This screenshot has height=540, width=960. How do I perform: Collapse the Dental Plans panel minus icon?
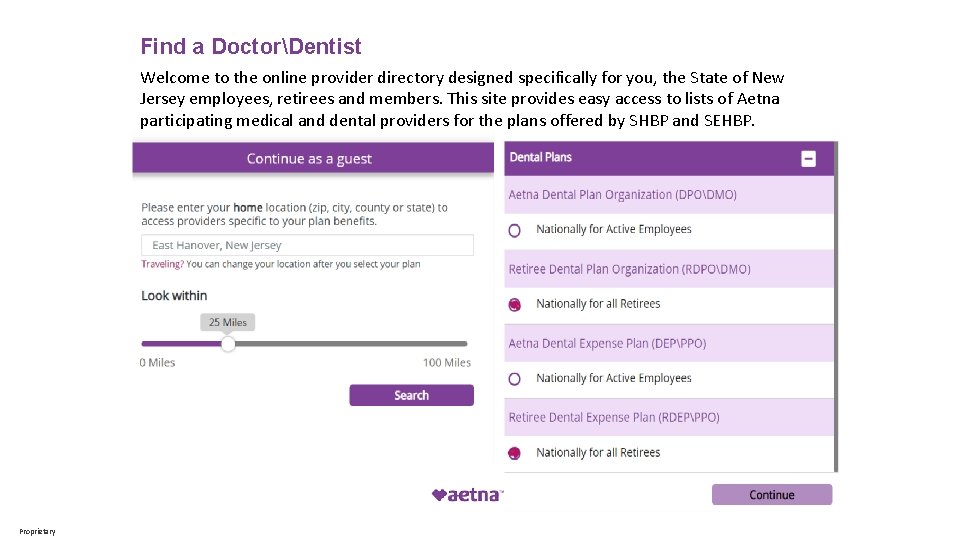point(808,159)
